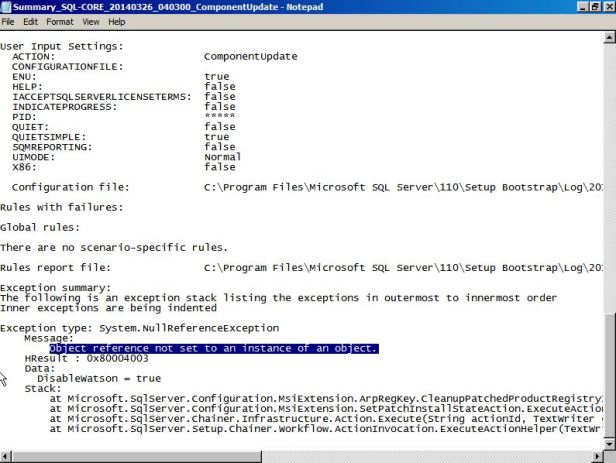Click 'IACCEPTSQLSERVERLICENSETERMS:' setting name
The height and width of the screenshot is (463, 616).
[x=102, y=97]
